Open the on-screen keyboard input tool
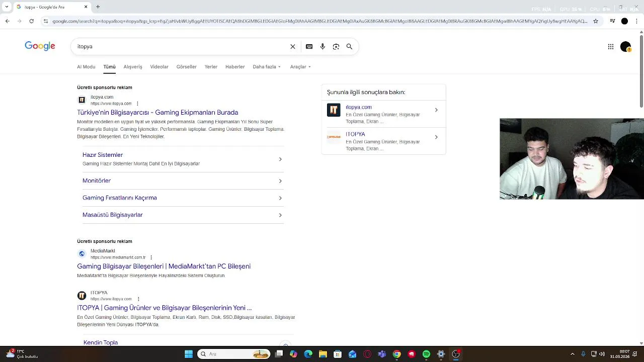644x362 pixels. (309, 46)
